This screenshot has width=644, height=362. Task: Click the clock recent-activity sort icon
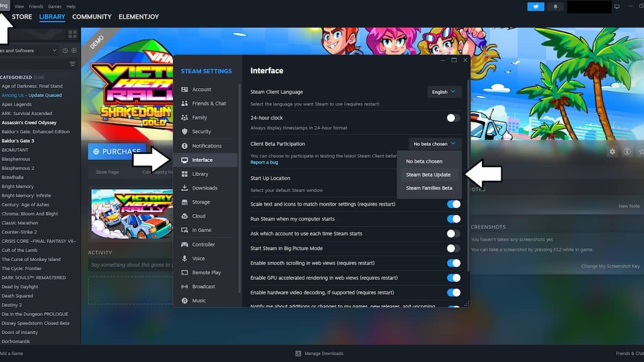[65, 50]
